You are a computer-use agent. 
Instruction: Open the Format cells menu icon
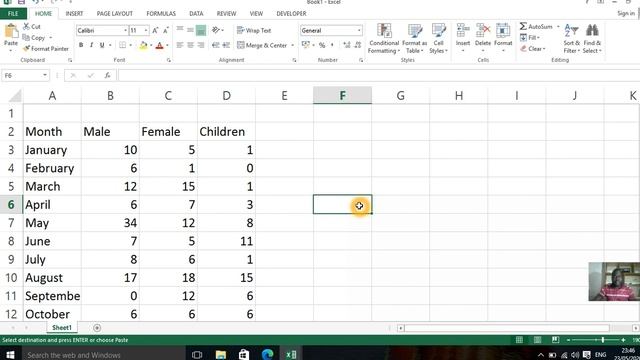(503, 31)
